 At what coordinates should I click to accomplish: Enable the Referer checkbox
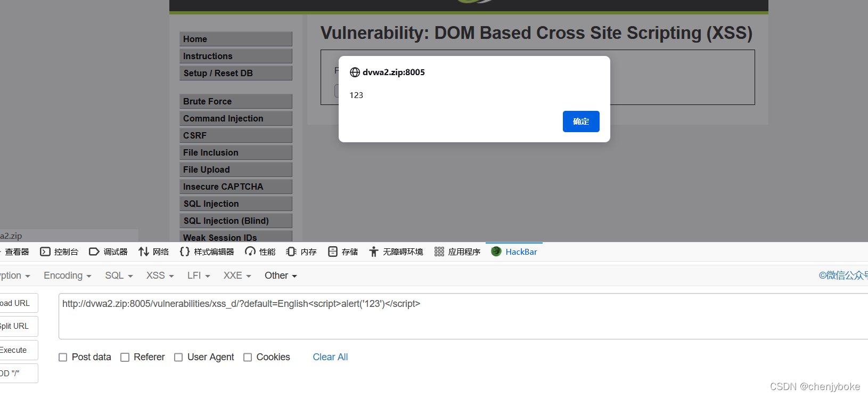click(x=125, y=358)
